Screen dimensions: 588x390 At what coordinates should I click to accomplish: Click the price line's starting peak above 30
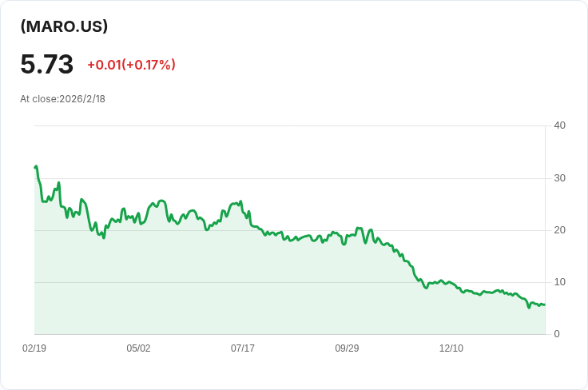click(36, 166)
